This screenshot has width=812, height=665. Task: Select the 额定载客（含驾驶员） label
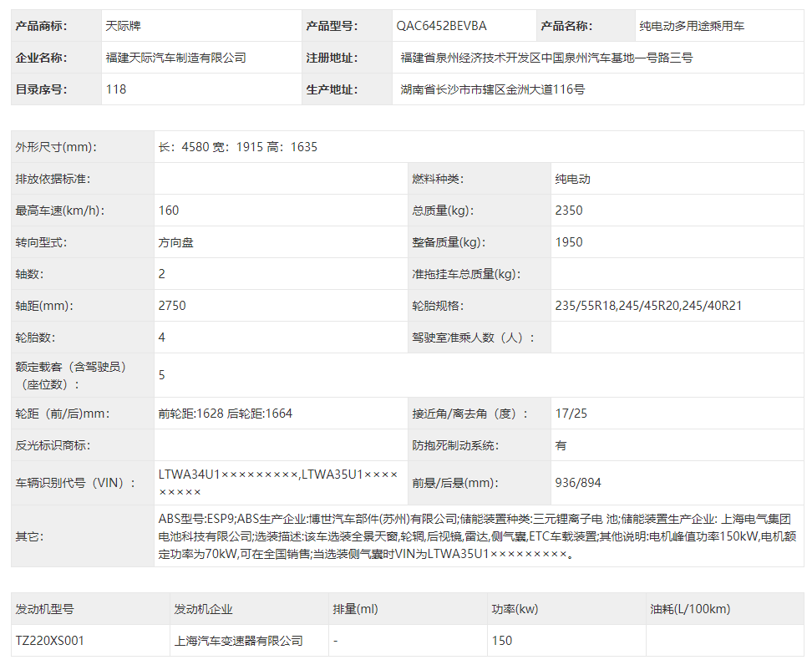tap(71, 375)
